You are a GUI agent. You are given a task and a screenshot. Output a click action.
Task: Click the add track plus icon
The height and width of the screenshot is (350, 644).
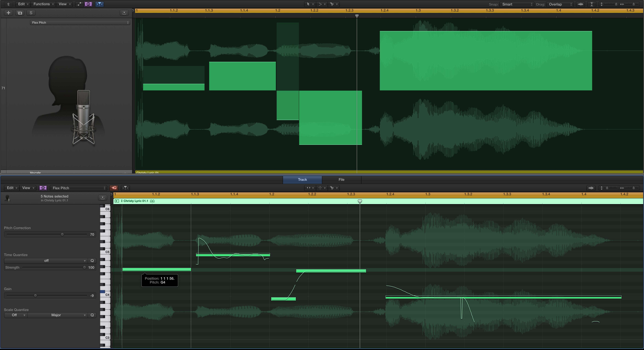coord(8,13)
